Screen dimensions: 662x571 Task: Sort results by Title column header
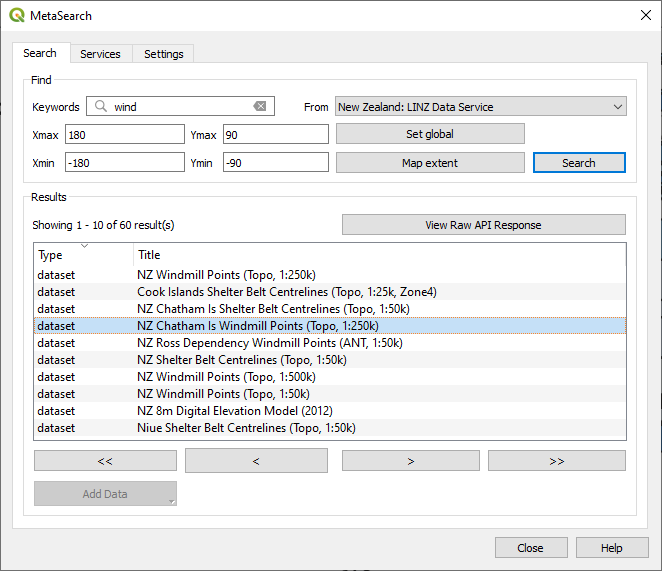click(380, 255)
